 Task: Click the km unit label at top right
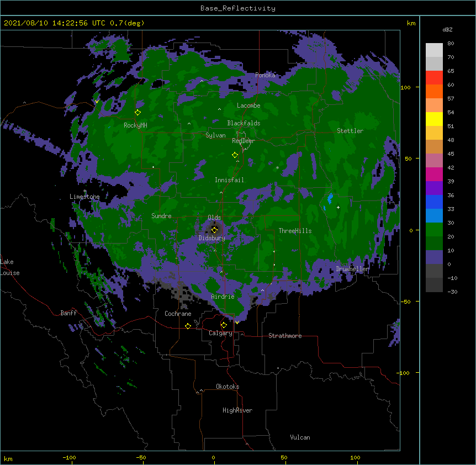411,23
